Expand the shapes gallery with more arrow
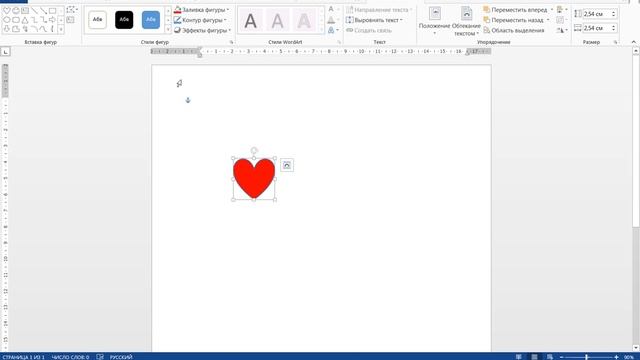 (x=61, y=29)
